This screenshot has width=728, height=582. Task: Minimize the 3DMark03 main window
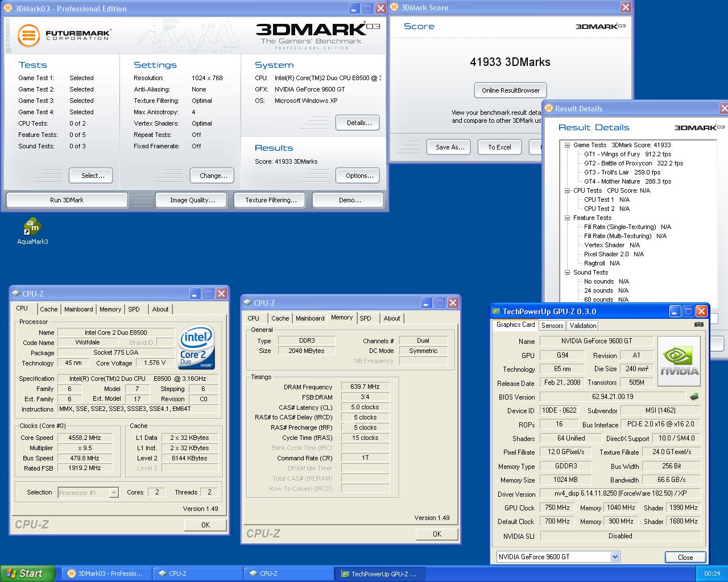pos(354,9)
